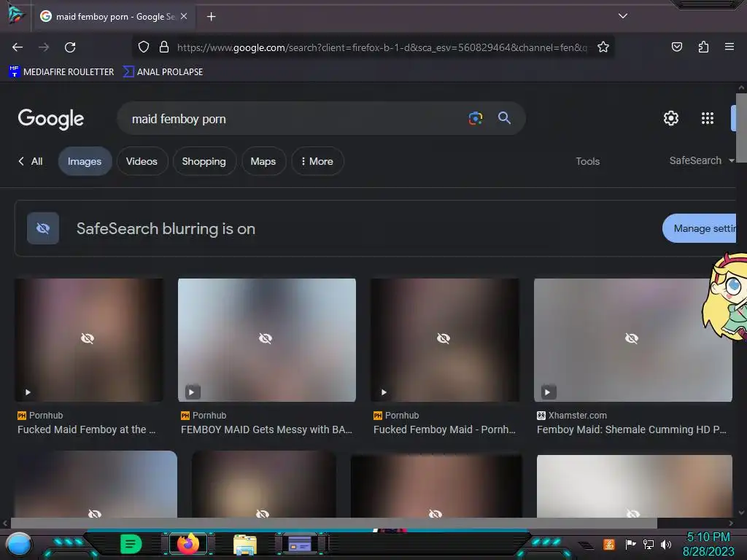Go back with the browser back arrow
This screenshot has width=747, height=560.
pos(18,47)
